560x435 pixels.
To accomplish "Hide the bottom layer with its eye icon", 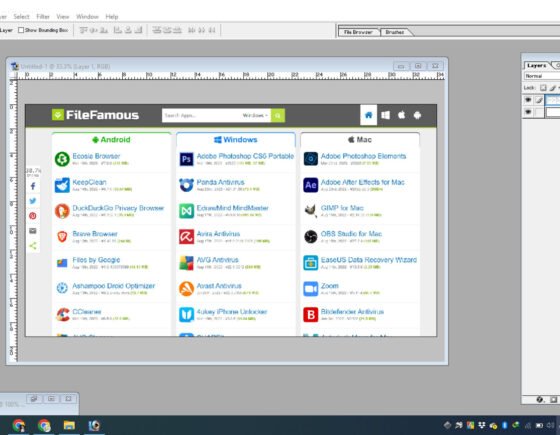I will coord(528,112).
